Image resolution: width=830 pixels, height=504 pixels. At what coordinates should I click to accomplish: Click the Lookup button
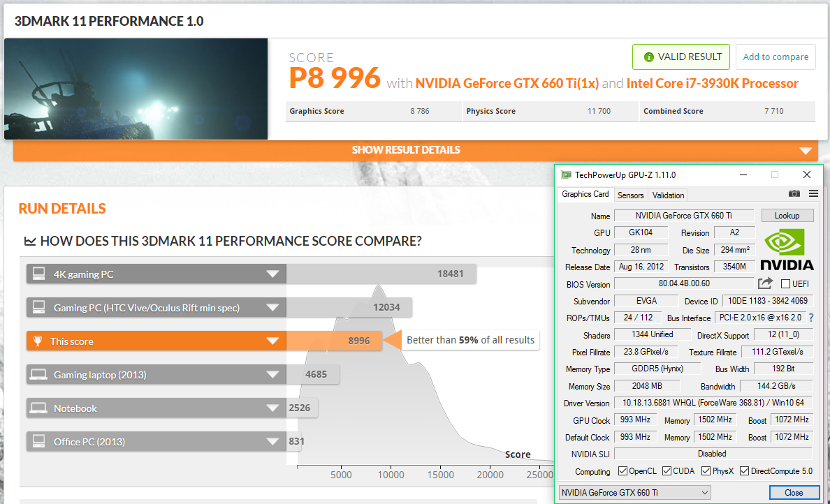[x=787, y=216]
